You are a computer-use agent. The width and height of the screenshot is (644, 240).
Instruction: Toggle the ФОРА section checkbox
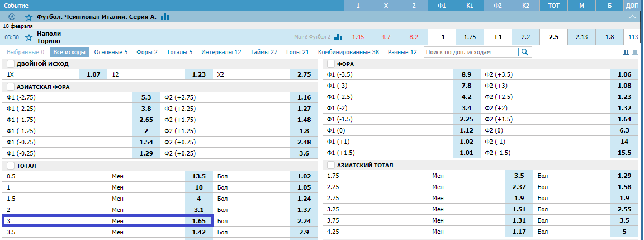(x=330, y=64)
